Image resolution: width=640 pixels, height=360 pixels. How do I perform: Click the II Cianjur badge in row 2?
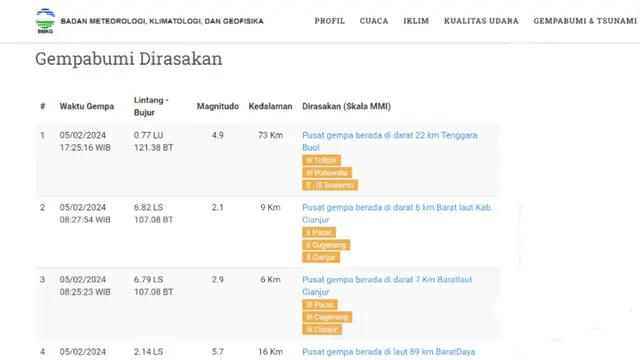[321, 258]
